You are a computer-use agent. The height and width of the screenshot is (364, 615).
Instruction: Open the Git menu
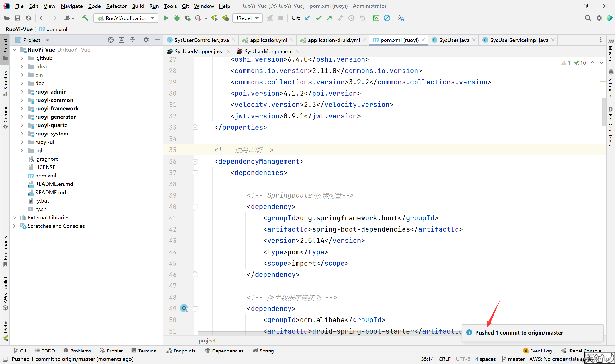tap(185, 6)
